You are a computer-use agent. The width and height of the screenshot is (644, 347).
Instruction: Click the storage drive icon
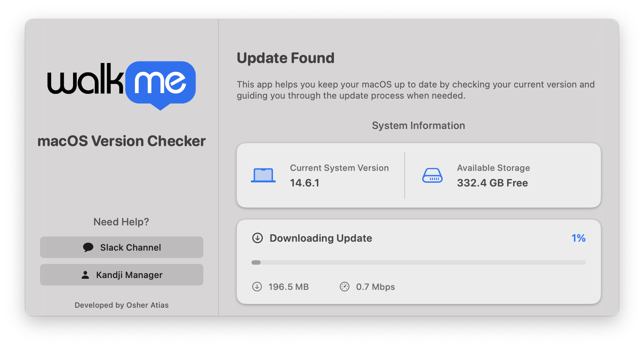click(432, 175)
